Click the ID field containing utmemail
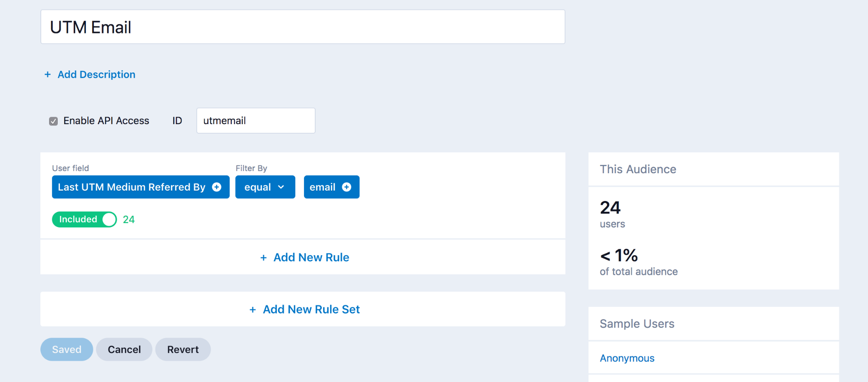868x382 pixels. coord(255,121)
